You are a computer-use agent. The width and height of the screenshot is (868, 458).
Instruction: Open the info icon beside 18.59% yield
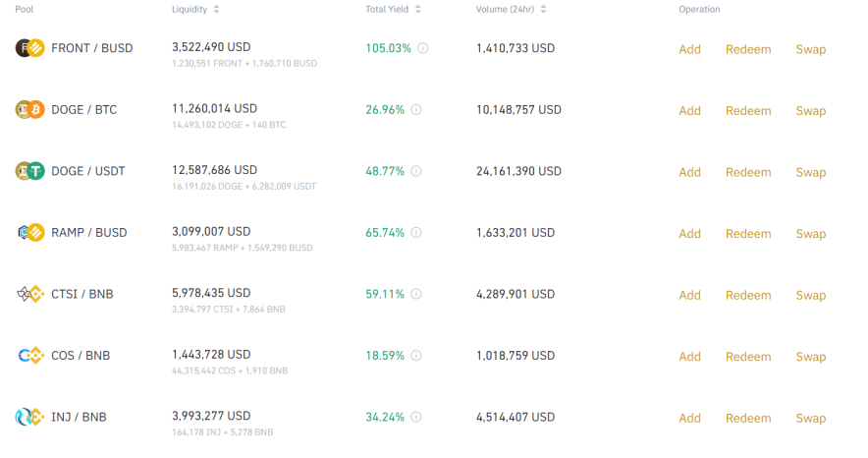click(416, 356)
